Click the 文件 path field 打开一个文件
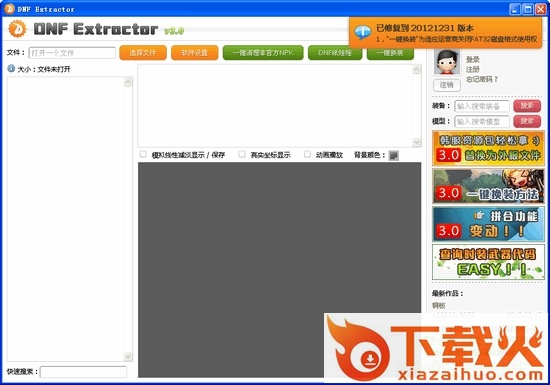The width and height of the screenshot is (550, 385). [x=72, y=53]
